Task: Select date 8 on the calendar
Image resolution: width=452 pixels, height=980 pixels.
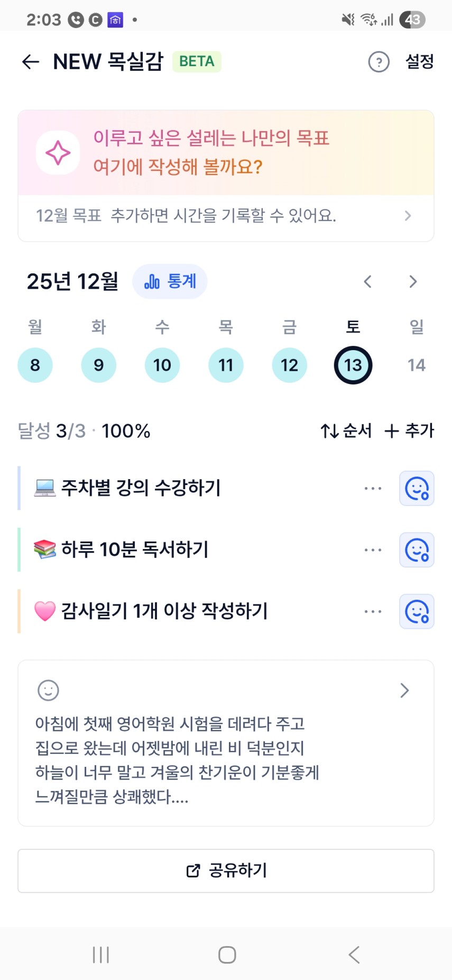Action: click(x=35, y=365)
